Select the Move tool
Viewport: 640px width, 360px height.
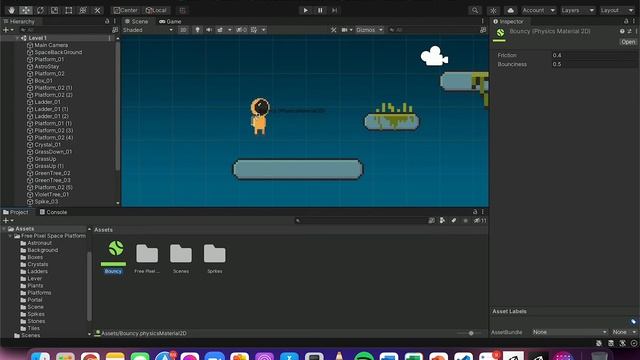pyautogui.click(x=26, y=10)
